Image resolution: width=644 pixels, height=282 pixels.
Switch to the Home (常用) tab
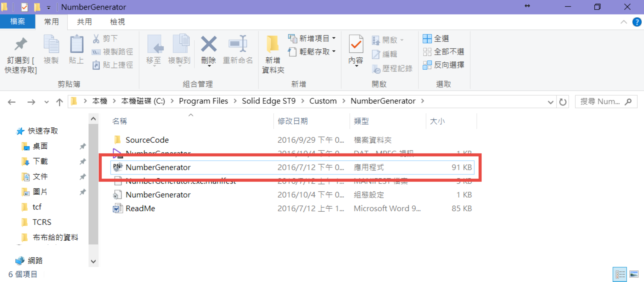[52, 22]
